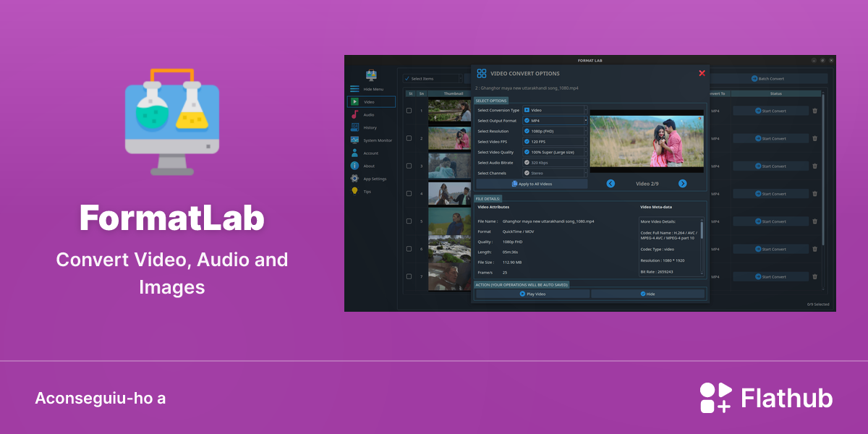Image resolution: width=868 pixels, height=434 pixels.
Task: Click the Video Convert Options grid icon
Action: point(482,73)
